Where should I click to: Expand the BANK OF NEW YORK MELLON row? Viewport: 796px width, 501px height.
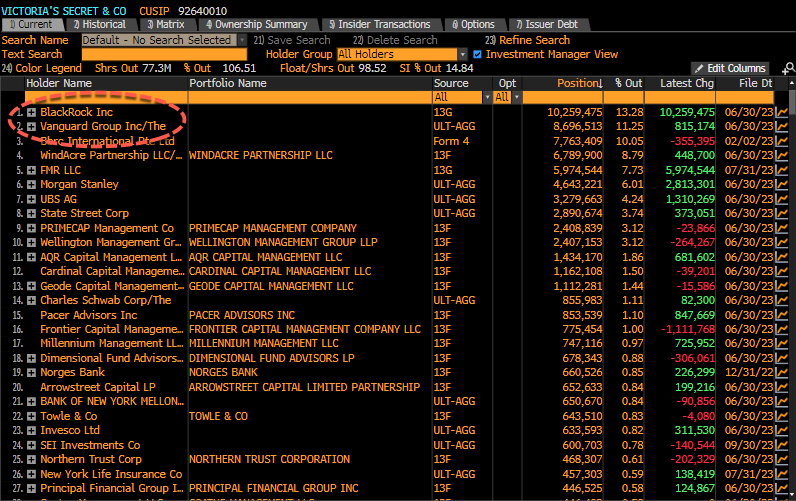31,401
